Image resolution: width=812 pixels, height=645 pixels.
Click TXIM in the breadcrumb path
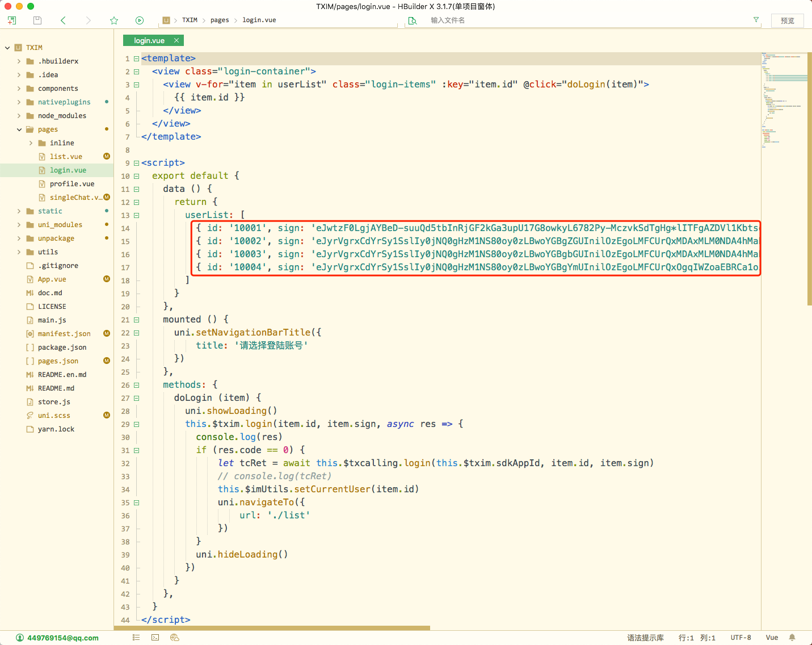tap(190, 20)
